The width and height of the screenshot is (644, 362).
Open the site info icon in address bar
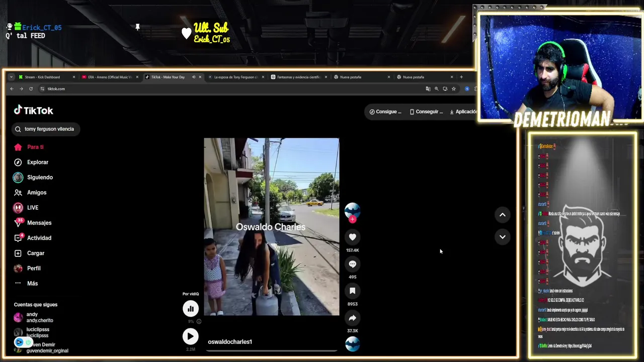point(43,88)
